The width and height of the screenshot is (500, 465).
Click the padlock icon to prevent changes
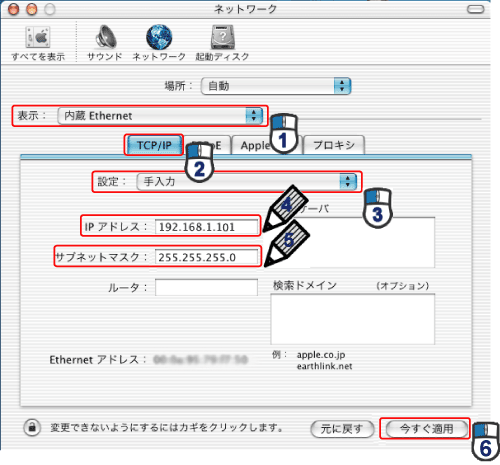click(x=32, y=427)
